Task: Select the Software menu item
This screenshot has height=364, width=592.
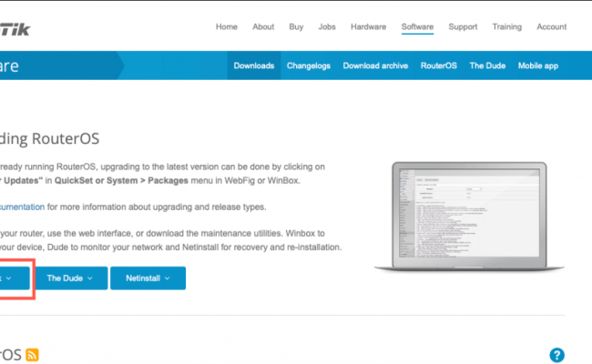Action: 417,26
